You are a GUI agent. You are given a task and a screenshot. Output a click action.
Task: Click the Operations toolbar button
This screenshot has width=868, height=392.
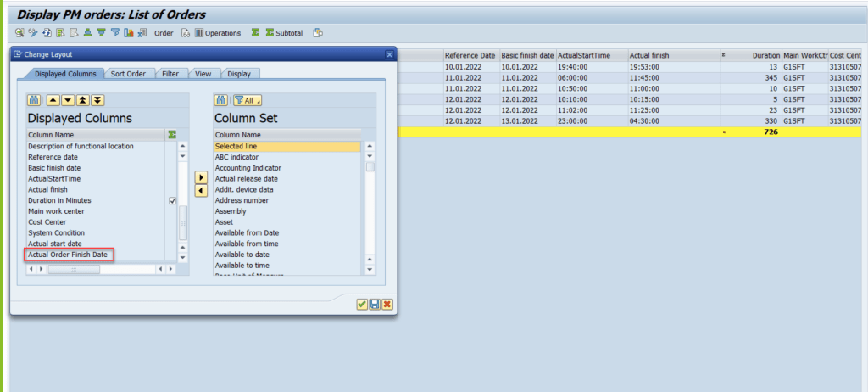click(x=218, y=33)
